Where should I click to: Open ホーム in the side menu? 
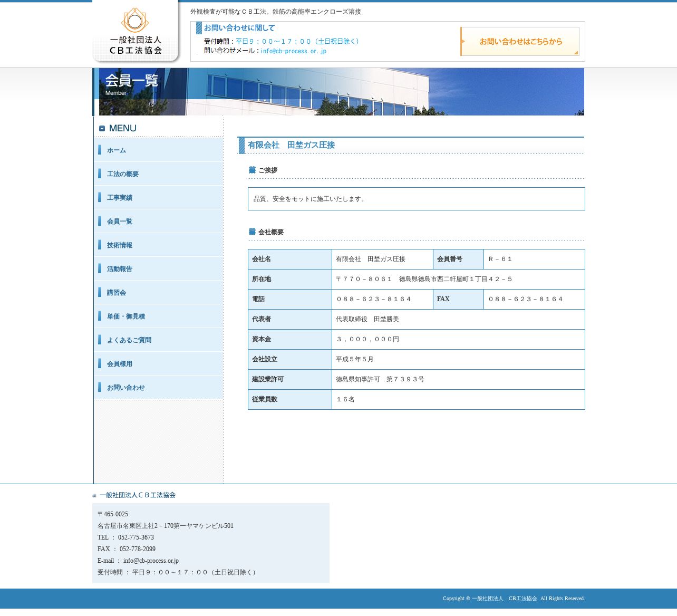click(x=158, y=150)
